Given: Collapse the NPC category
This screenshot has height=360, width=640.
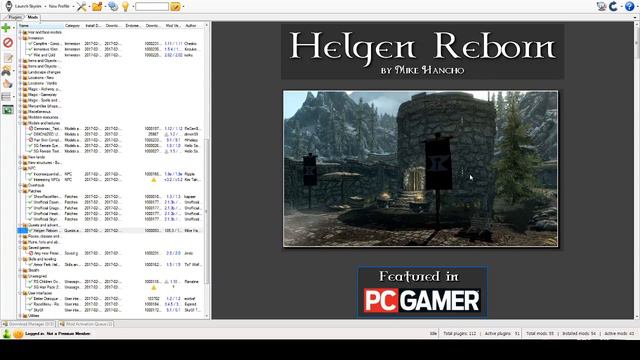Looking at the screenshot, I should click(x=20, y=168).
